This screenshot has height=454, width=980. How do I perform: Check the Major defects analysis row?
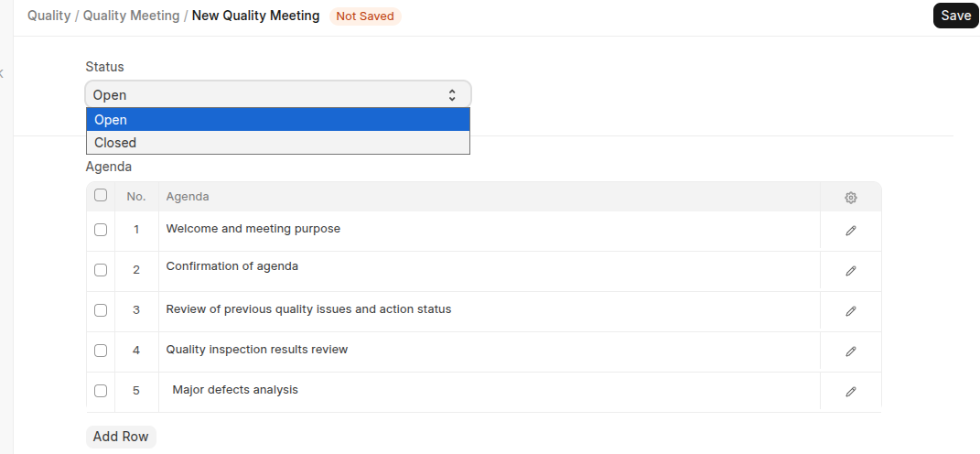click(x=101, y=391)
